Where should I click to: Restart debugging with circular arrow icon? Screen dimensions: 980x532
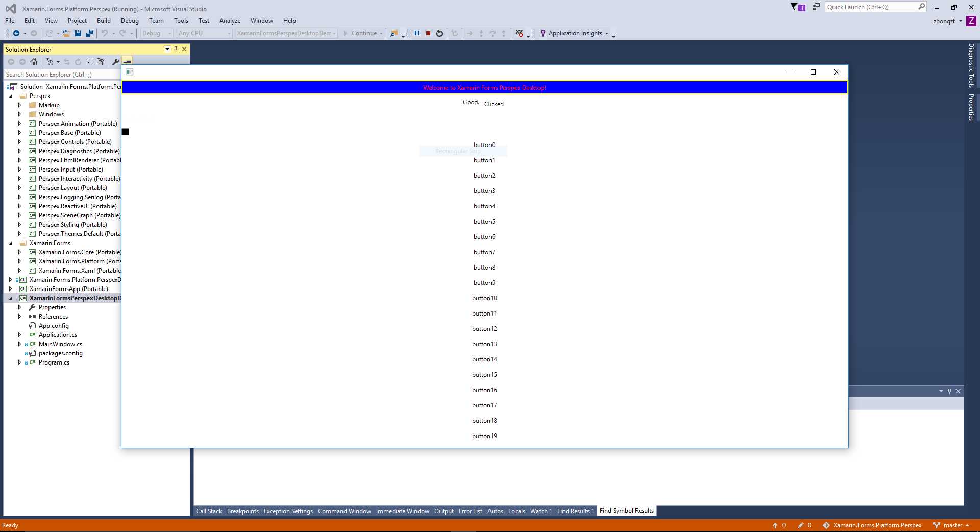(x=439, y=33)
